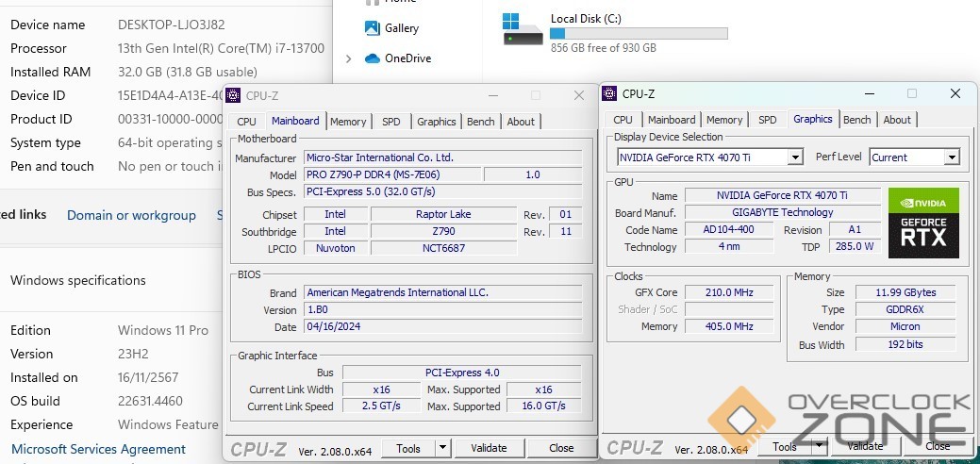Open the Domain or workgroup link

point(131,215)
